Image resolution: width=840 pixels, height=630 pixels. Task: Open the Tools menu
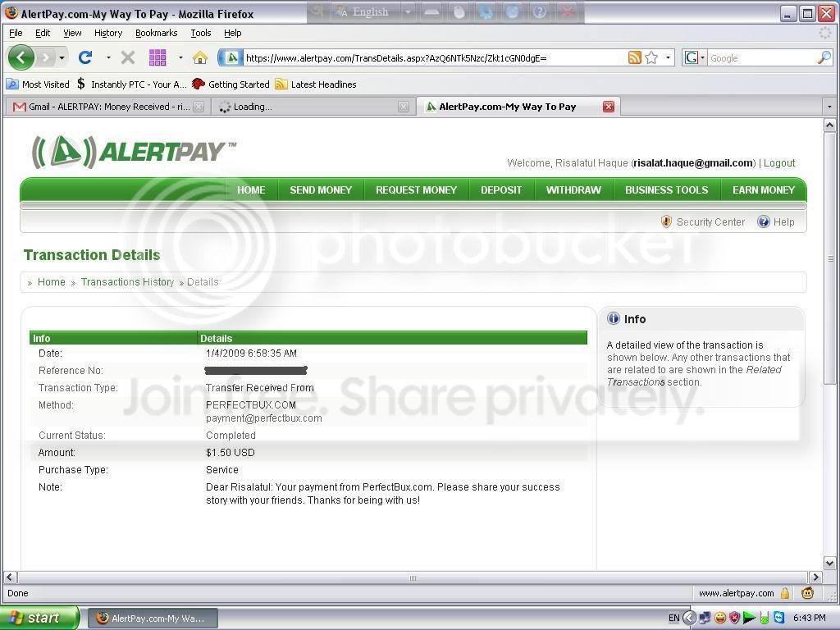(201, 33)
